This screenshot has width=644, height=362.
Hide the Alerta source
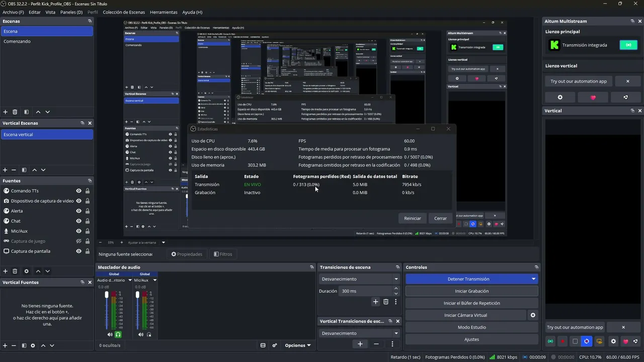[x=79, y=211]
